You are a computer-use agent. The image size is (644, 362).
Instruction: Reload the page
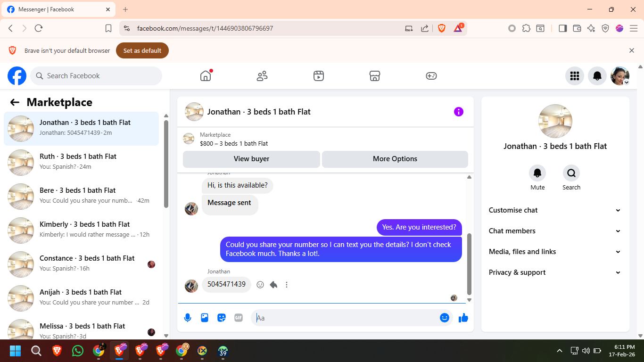[39, 28]
